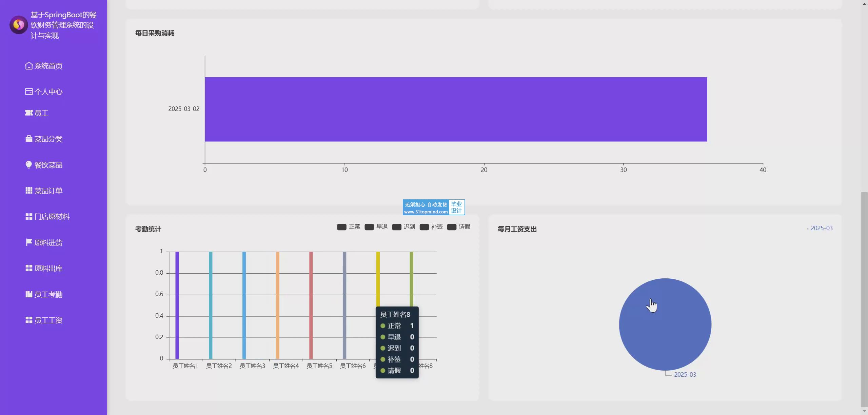Click the purple 2025-03-02 purchase bar

(456, 109)
